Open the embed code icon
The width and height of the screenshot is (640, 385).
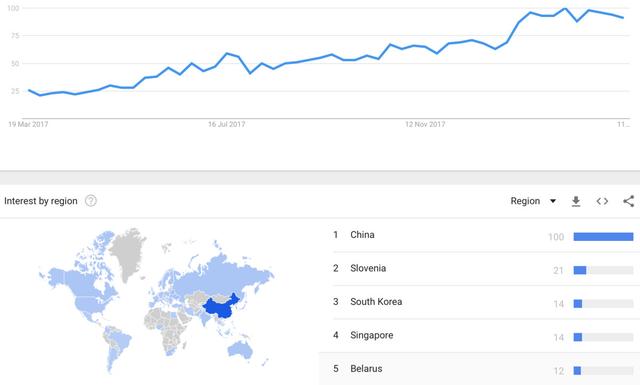602,201
